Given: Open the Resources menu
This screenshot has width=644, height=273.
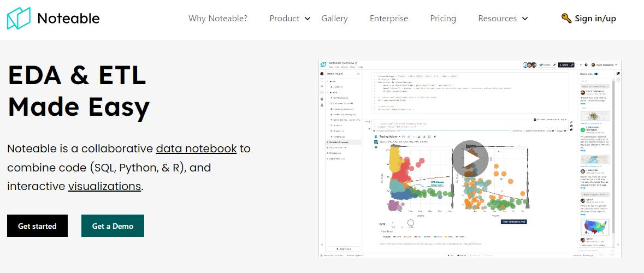Looking at the screenshot, I should 498,19.
